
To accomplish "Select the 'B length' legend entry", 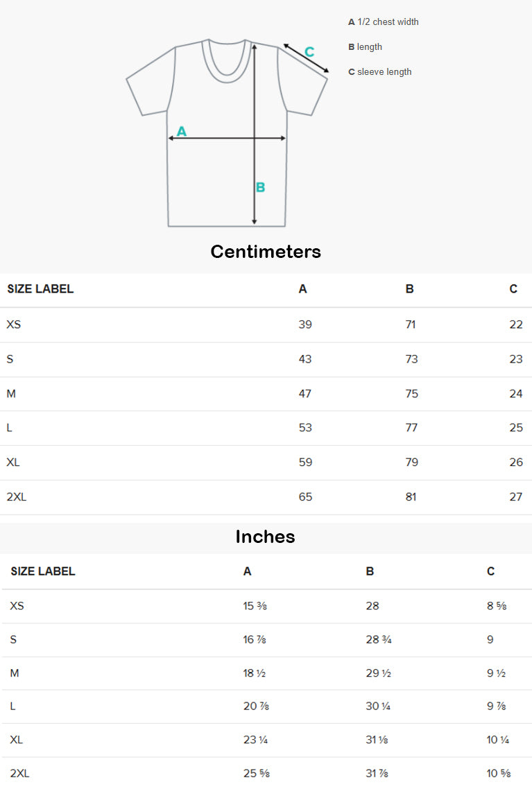I will (x=366, y=47).
